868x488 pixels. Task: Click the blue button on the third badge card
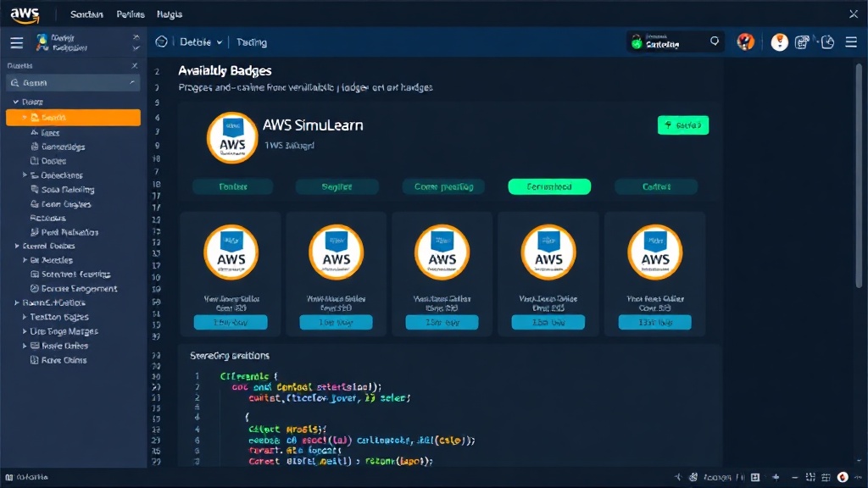tap(442, 322)
